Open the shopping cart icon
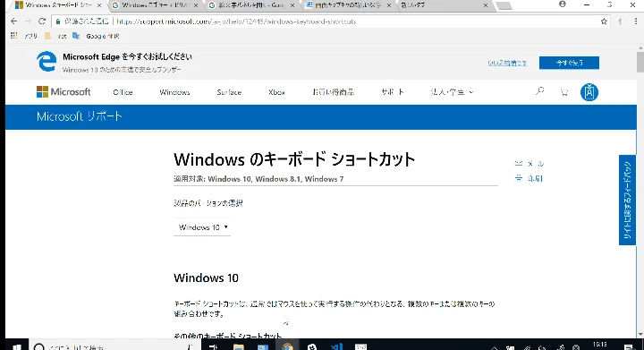The height and width of the screenshot is (350, 644). pyautogui.click(x=564, y=92)
